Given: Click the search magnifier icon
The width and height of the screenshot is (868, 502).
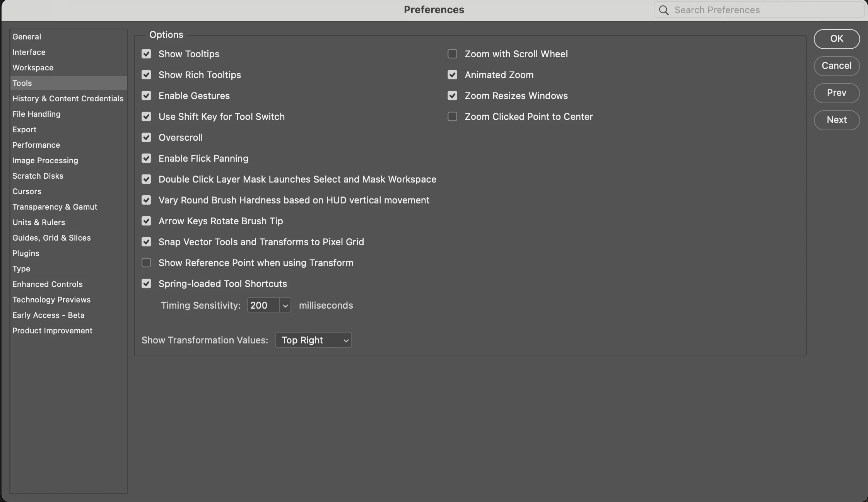Looking at the screenshot, I should tap(664, 10).
